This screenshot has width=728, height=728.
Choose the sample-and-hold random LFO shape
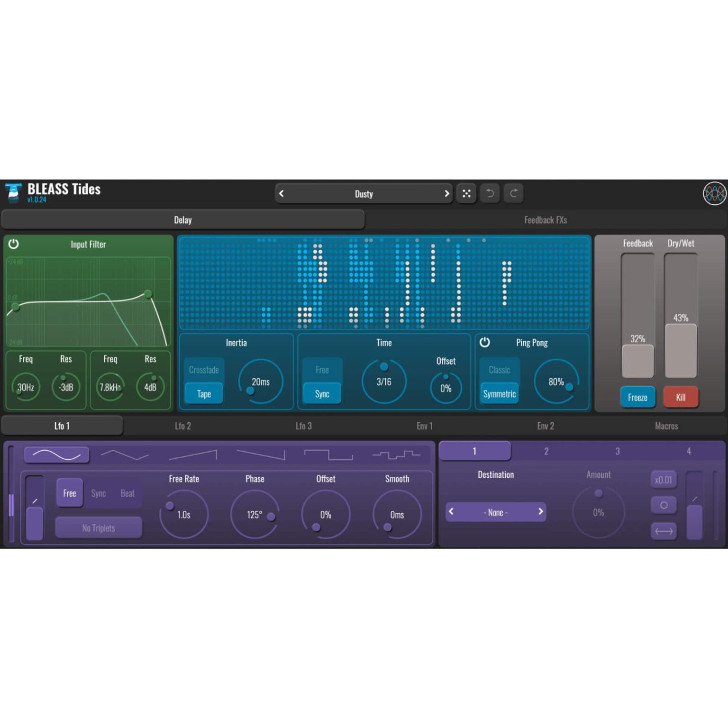pos(396,455)
